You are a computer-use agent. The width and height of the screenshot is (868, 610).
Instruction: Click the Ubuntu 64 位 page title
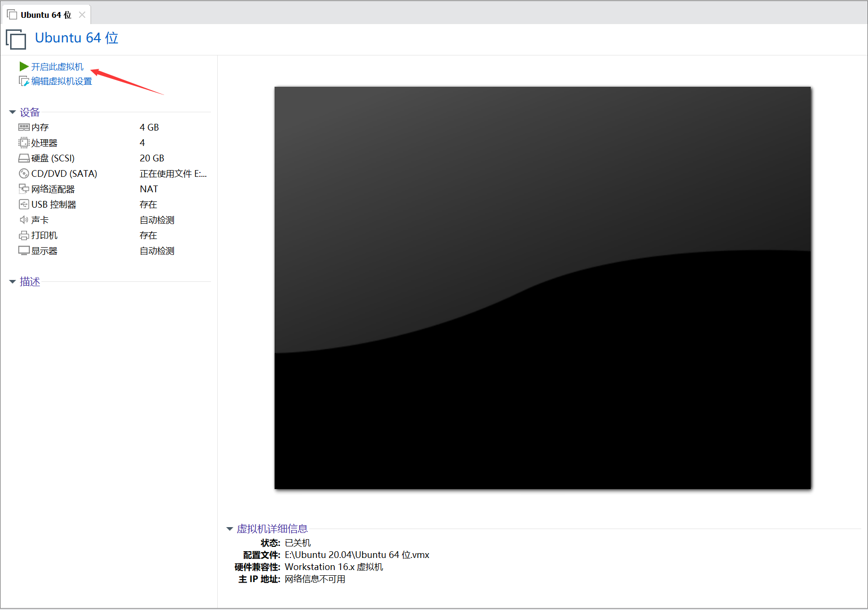pos(77,38)
